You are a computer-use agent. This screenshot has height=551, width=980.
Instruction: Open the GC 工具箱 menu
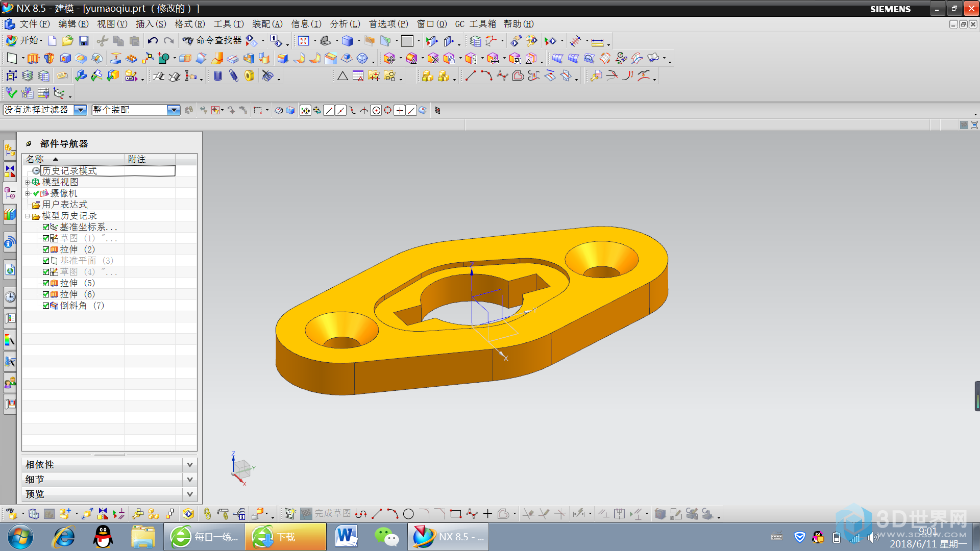click(475, 24)
